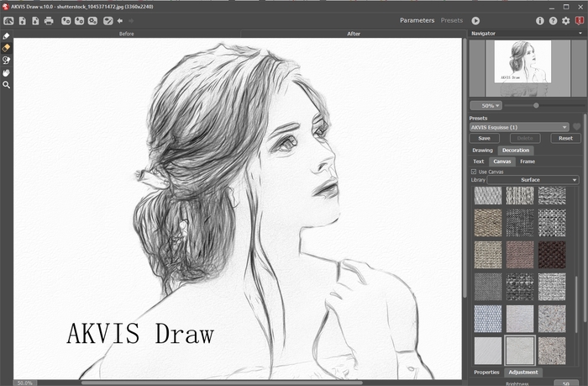Screen dimensions: 588x386
Task: Print the image with the printer icon
Action: click(x=49, y=21)
